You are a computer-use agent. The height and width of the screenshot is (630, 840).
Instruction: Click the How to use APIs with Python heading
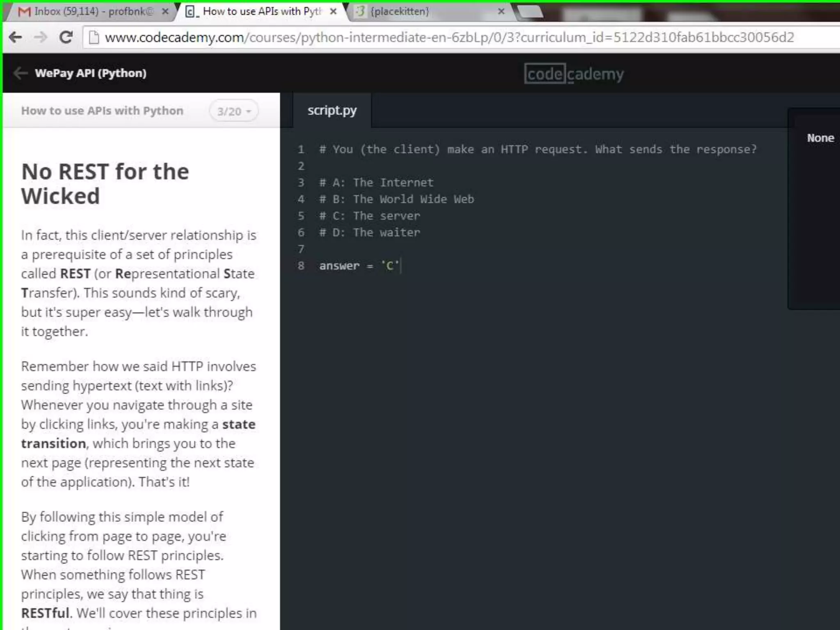tap(102, 111)
